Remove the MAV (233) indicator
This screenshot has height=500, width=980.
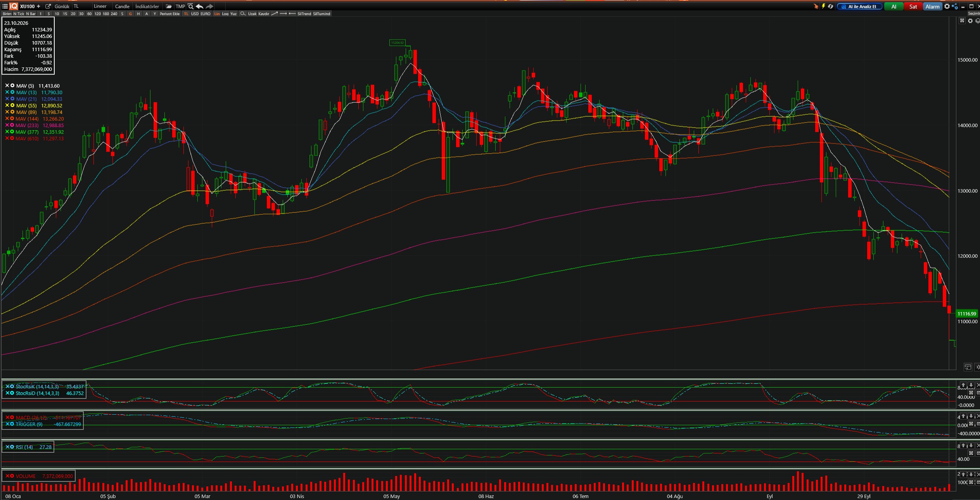click(7, 125)
